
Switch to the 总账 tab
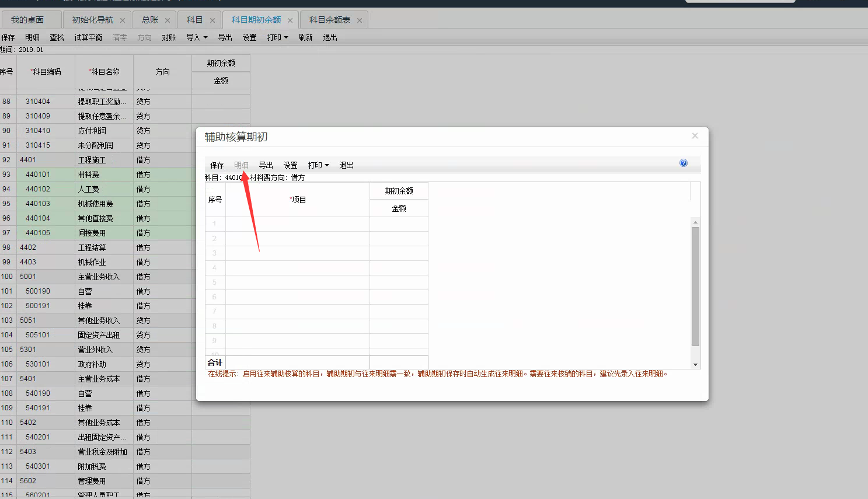[x=148, y=19]
